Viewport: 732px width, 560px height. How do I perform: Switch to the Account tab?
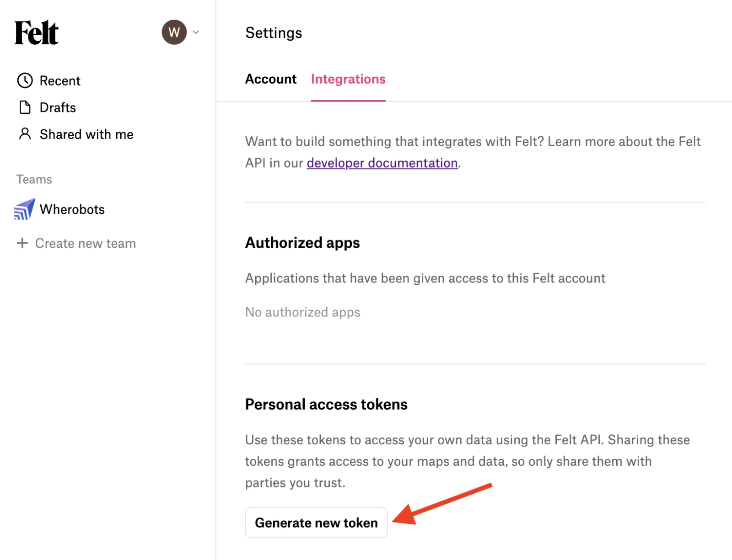271,79
